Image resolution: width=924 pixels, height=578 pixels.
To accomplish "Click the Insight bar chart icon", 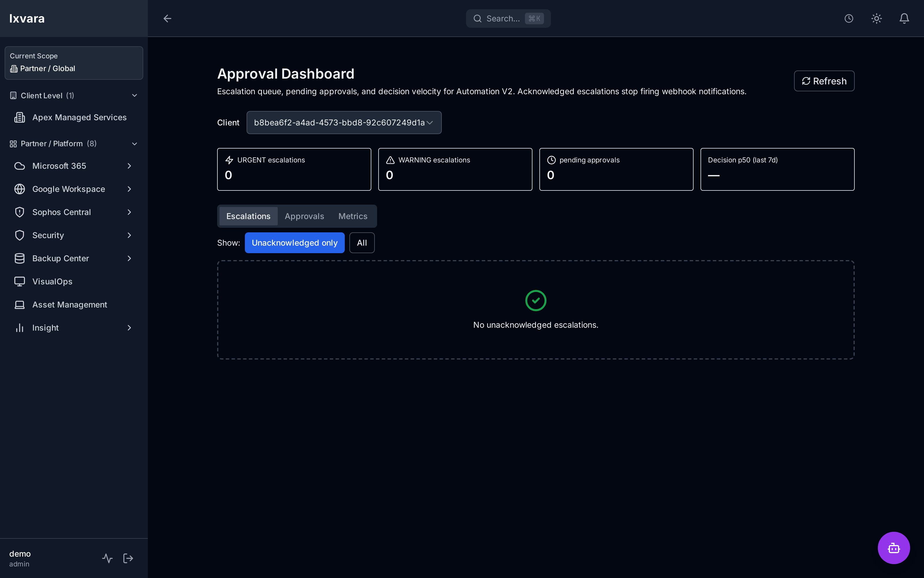I will coord(19,328).
